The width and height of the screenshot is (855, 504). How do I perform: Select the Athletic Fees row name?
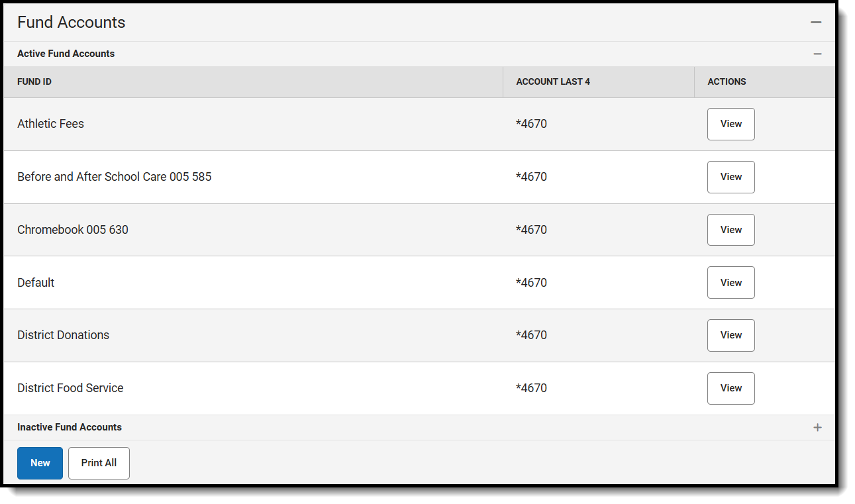click(50, 124)
